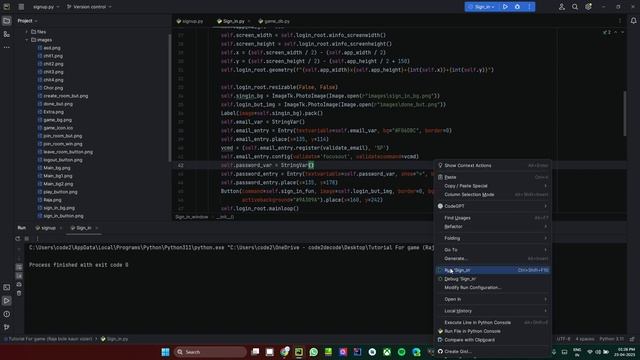Click the UTF-8 encoding status entry
Screen dimensions: 640x360
tap(563, 339)
